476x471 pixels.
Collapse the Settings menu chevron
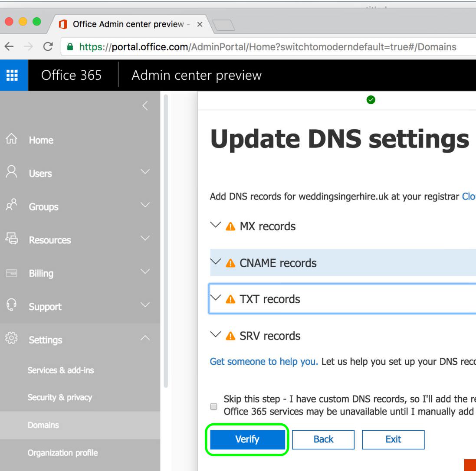(145, 338)
